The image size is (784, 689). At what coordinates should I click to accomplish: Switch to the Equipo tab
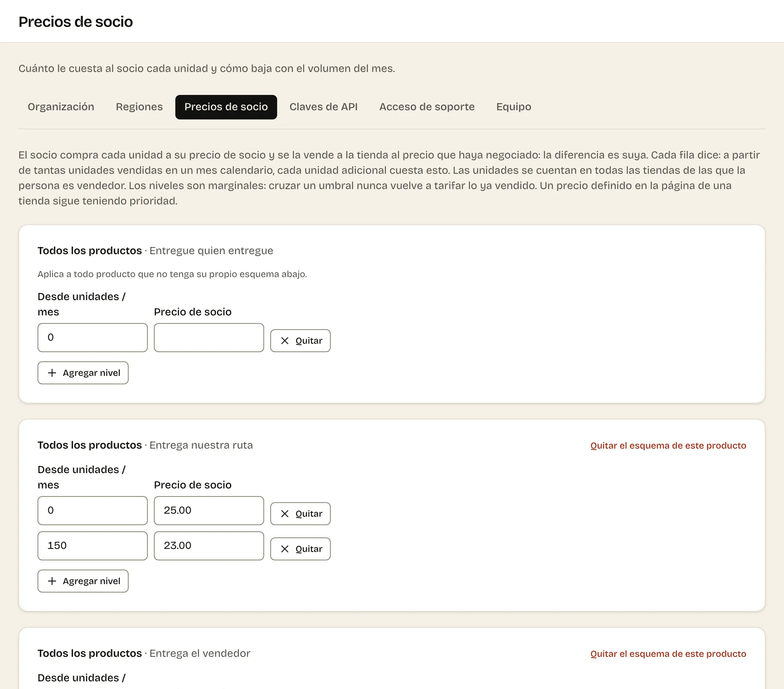[x=514, y=107]
